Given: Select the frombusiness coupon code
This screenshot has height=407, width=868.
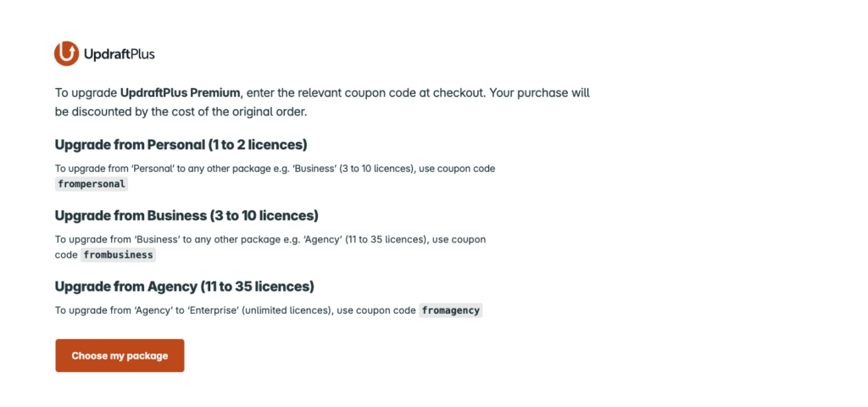Looking at the screenshot, I should click(118, 254).
